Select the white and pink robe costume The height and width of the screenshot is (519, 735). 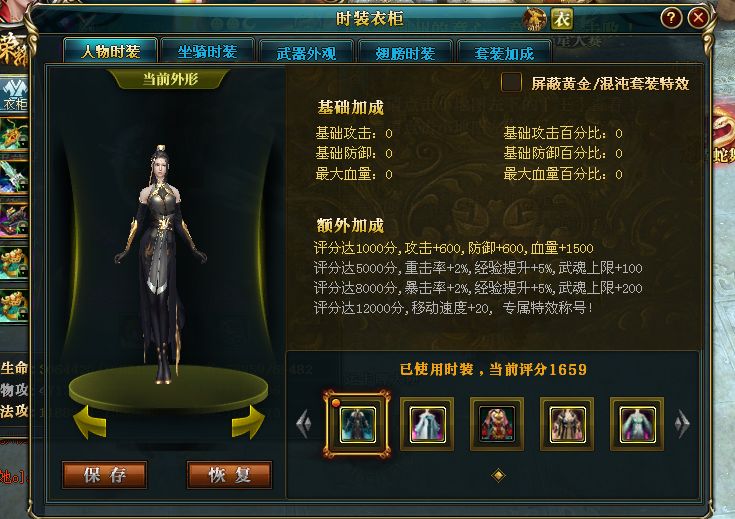[427, 425]
